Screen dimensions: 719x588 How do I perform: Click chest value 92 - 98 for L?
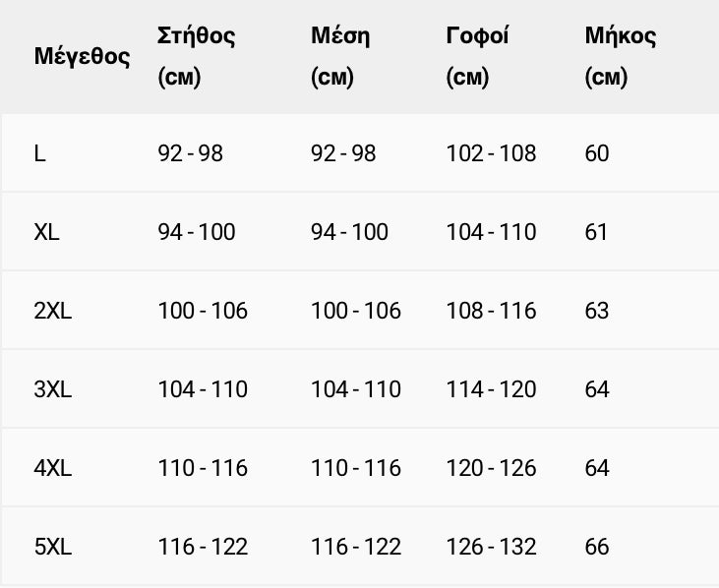[191, 153]
